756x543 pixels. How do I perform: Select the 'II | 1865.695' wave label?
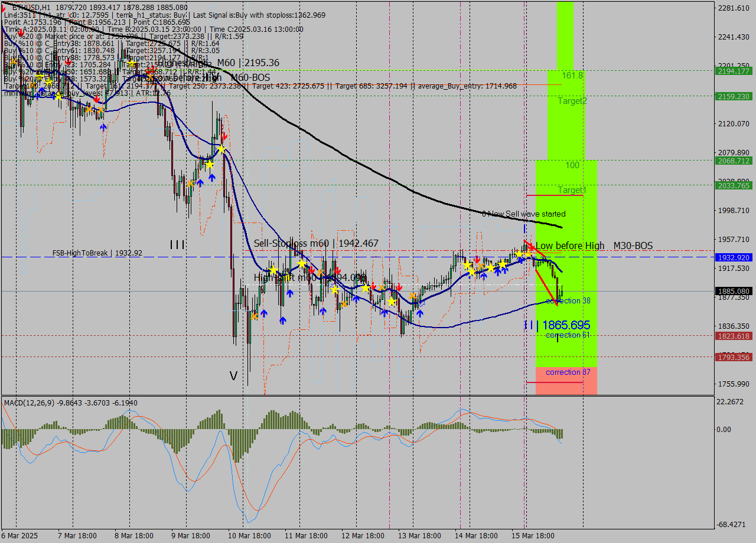[556, 325]
